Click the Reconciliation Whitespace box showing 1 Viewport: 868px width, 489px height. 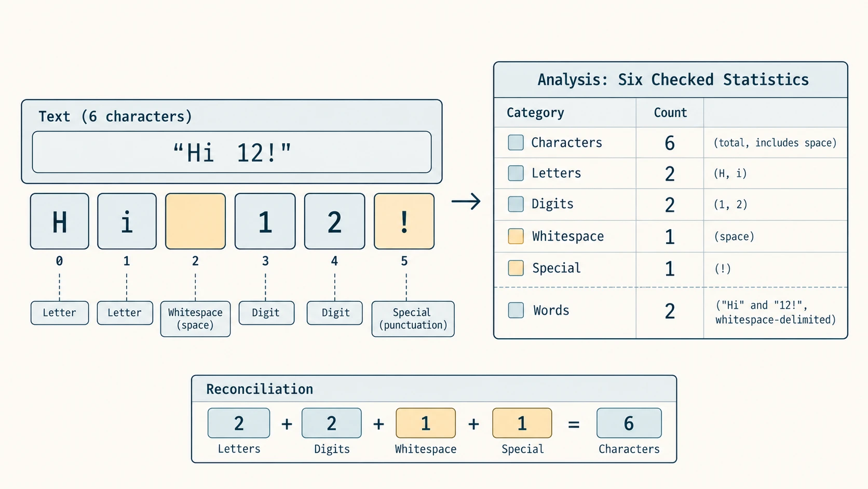point(426,423)
